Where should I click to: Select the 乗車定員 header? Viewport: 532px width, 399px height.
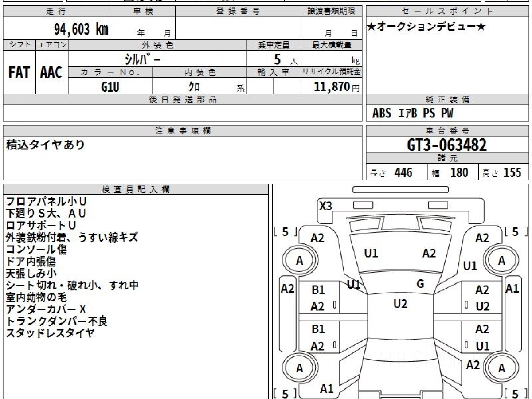(274, 45)
